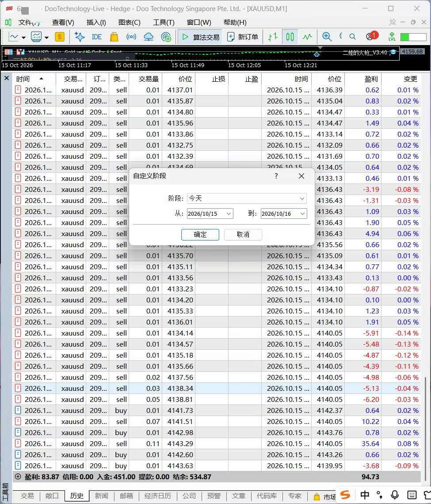431x504 pixels.
Task: Open the 文件 File menu
Action: click(29, 22)
